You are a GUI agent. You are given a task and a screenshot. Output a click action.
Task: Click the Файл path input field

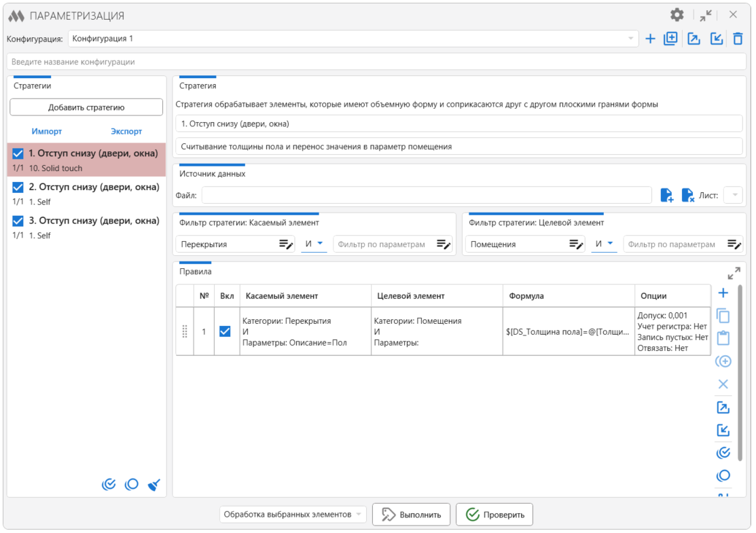point(427,195)
